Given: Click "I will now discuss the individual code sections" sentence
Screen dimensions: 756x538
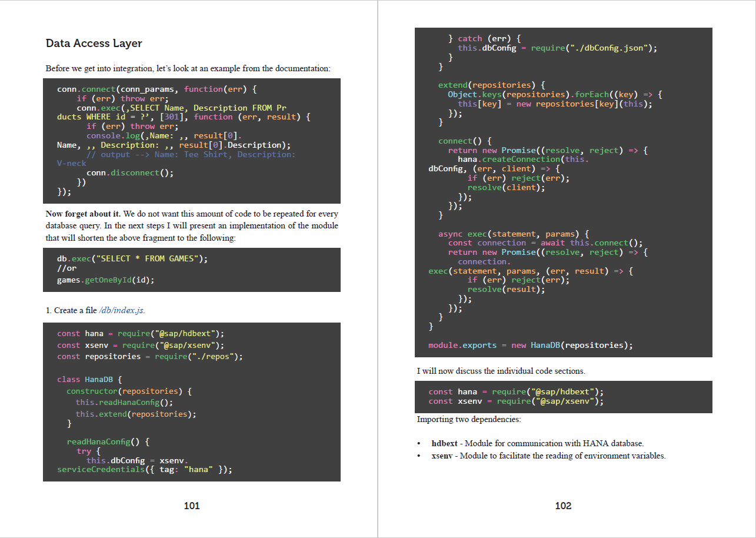Looking at the screenshot, I should coord(501,371).
